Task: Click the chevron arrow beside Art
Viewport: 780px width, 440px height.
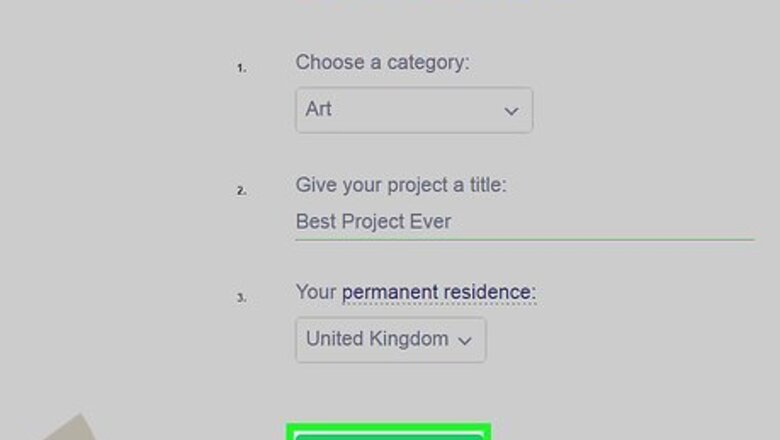Action: coord(511,111)
